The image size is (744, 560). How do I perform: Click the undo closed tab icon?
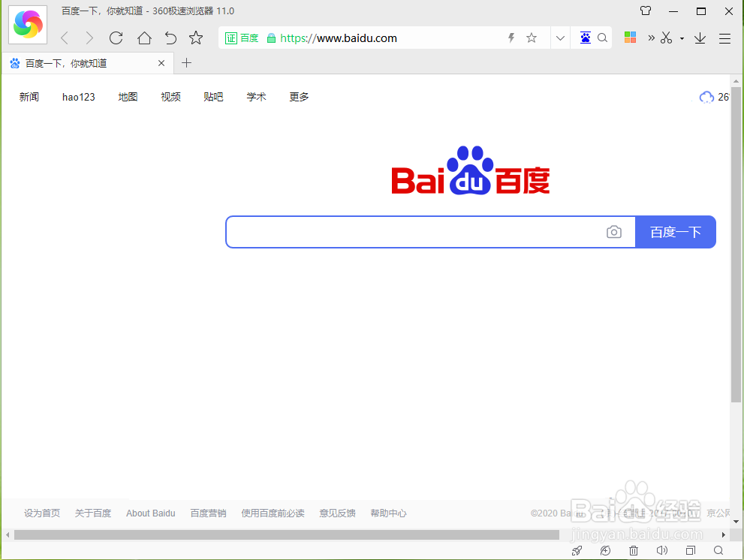[x=170, y=38]
